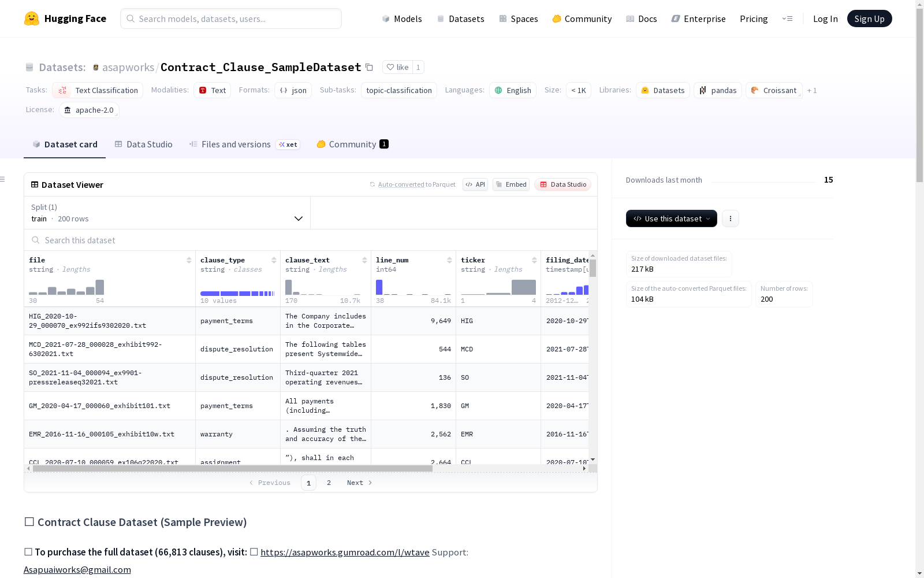Viewport: 924px width, 578px height.
Task: Switch to the Community tab
Action: pyautogui.click(x=352, y=144)
